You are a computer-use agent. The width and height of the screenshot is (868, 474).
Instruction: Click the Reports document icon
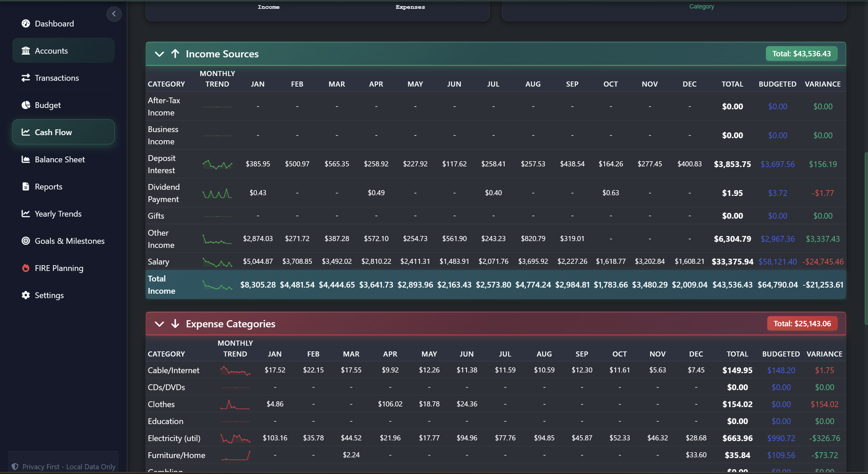click(26, 186)
